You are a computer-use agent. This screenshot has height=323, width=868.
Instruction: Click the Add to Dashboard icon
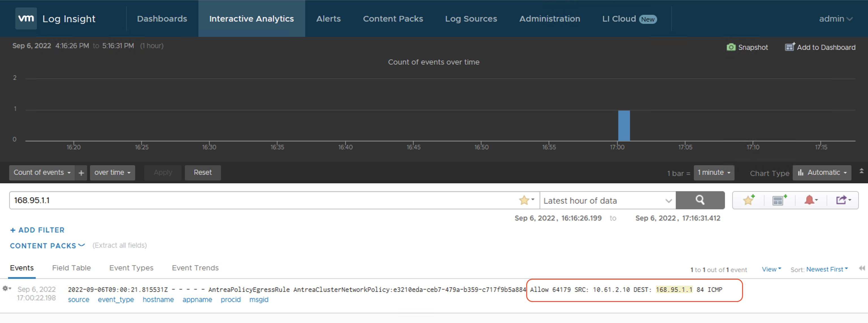tap(790, 47)
